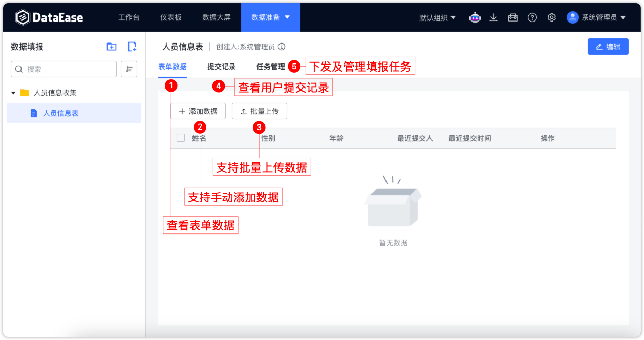The width and height of the screenshot is (644, 340).
Task: Collapse the 人员信息收集 folder
Action: 13,92
